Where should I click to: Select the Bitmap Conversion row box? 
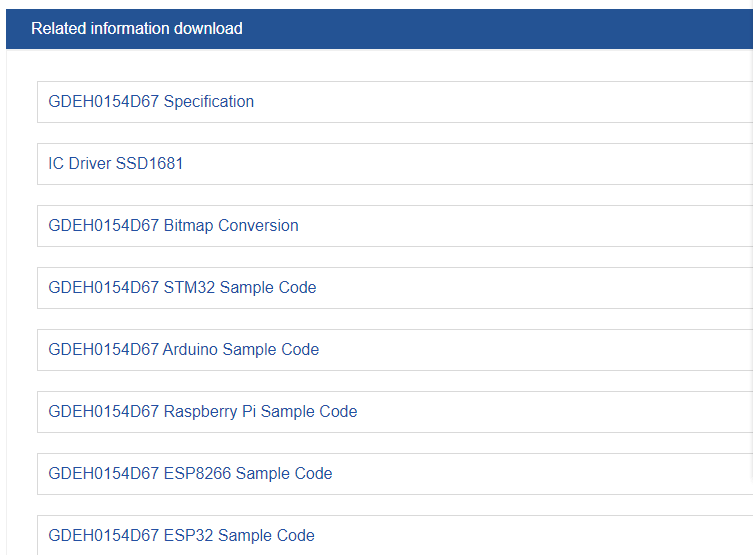[x=395, y=226]
